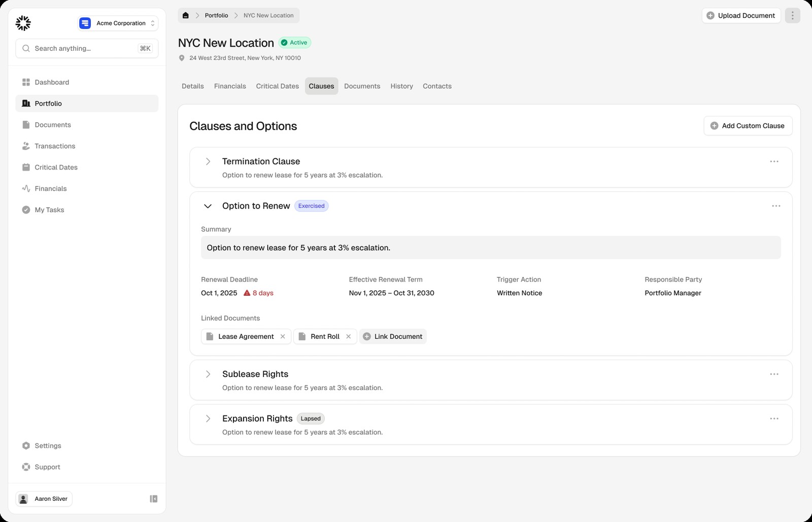Open the page more-options vertical dots
The height and width of the screenshot is (522, 812).
(x=792, y=16)
